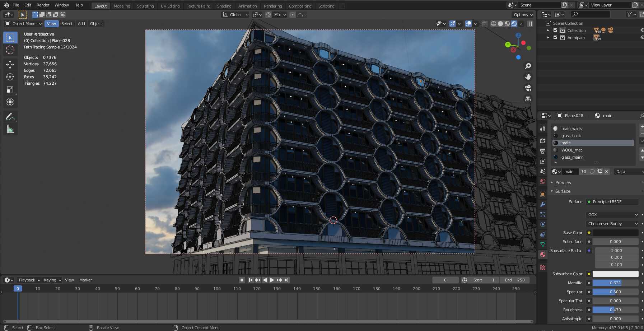644x331 pixels.
Task: Open the Options dropdown
Action: coord(523,15)
